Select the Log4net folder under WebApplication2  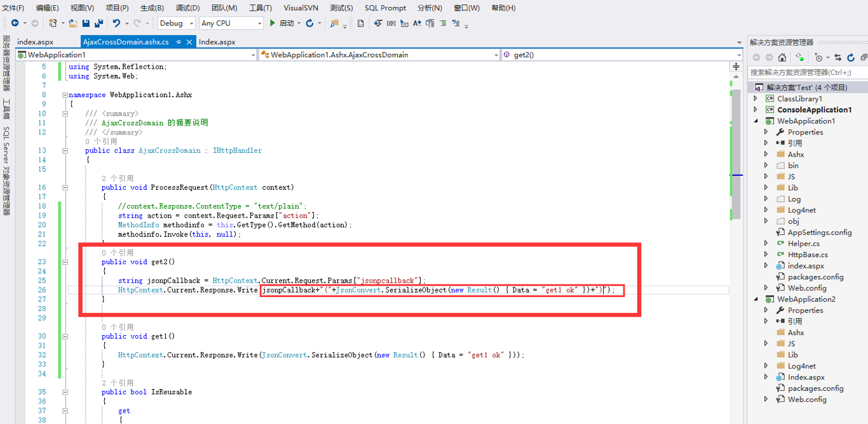point(802,366)
